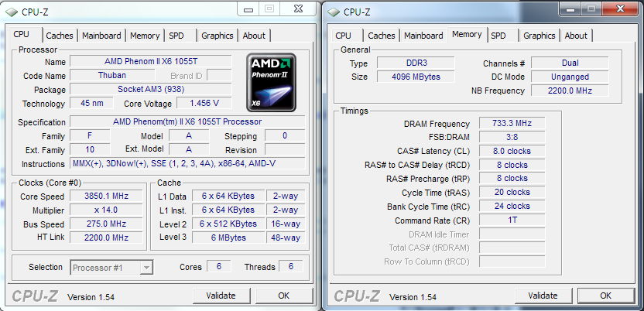Click the empty DRAM Idle Timer field
The image size is (644, 311).
pos(512,234)
